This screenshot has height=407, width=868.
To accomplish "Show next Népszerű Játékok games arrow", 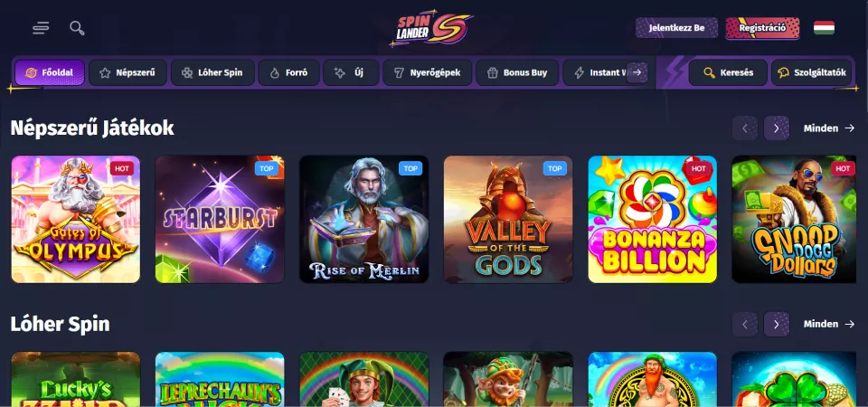I will [776, 128].
